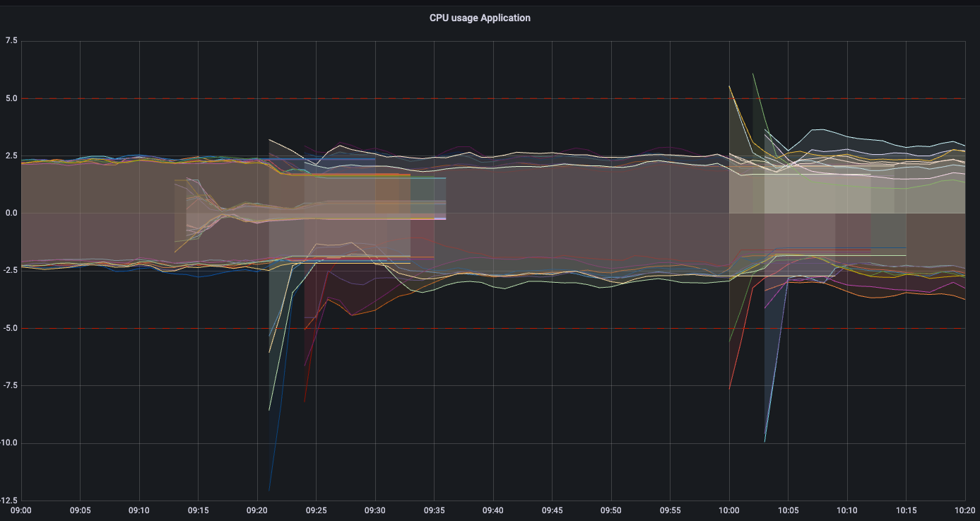This screenshot has height=521, width=980.
Task: Select the 09:50 time axis label
Action: click(x=611, y=510)
